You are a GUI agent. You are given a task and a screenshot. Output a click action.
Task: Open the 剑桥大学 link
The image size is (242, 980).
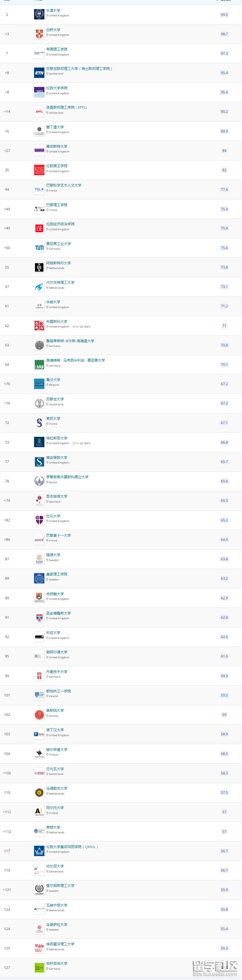[53, 30]
